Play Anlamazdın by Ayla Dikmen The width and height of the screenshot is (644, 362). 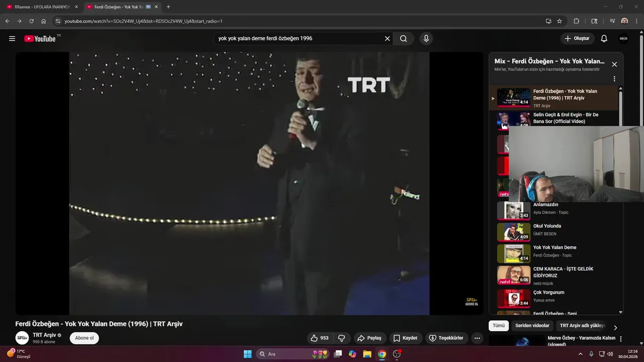pos(553,210)
